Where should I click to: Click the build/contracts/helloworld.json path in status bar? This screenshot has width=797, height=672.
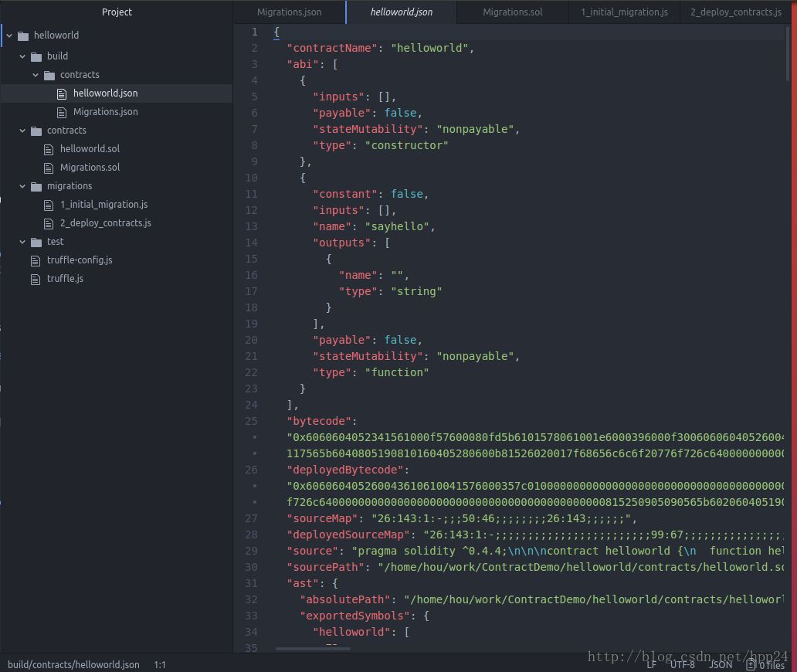click(x=73, y=665)
